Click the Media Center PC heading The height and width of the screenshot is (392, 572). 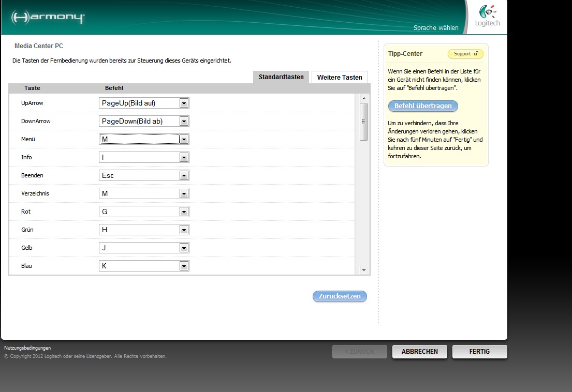pyautogui.click(x=39, y=46)
